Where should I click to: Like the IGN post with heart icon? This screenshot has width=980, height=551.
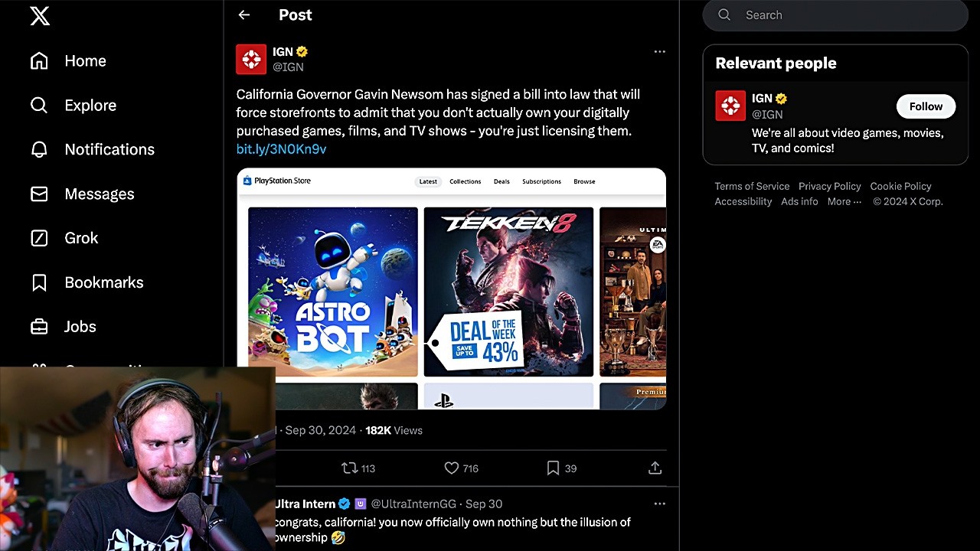tap(452, 468)
